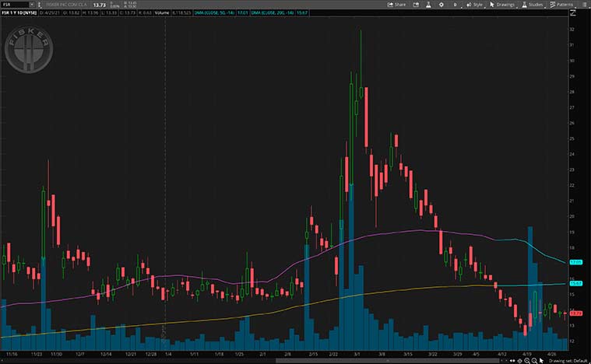Viewport: 591px width, 364px height.
Task: Click the cyan 17.05 price bubble
Action: pyautogui.click(x=576, y=262)
